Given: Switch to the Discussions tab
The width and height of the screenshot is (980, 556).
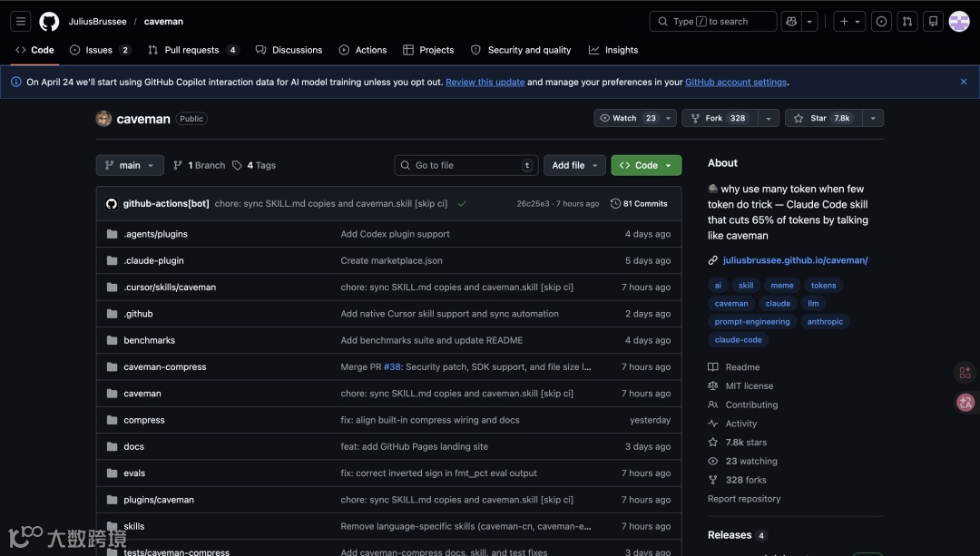Looking at the screenshot, I should 289,50.
